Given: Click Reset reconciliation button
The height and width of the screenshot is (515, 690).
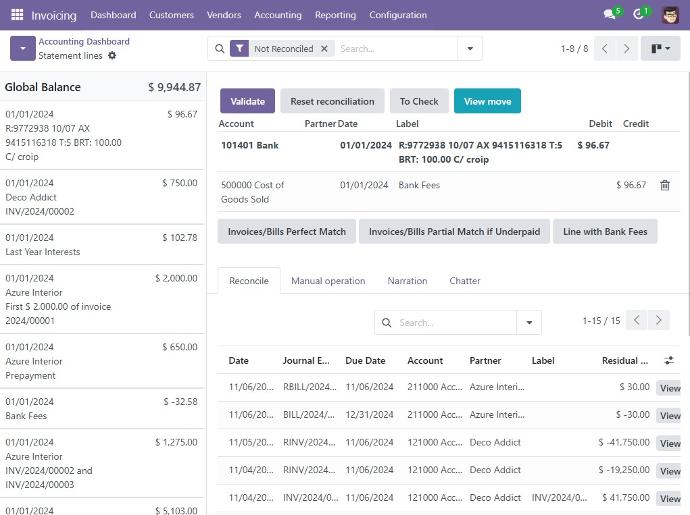Looking at the screenshot, I should click(x=332, y=101).
